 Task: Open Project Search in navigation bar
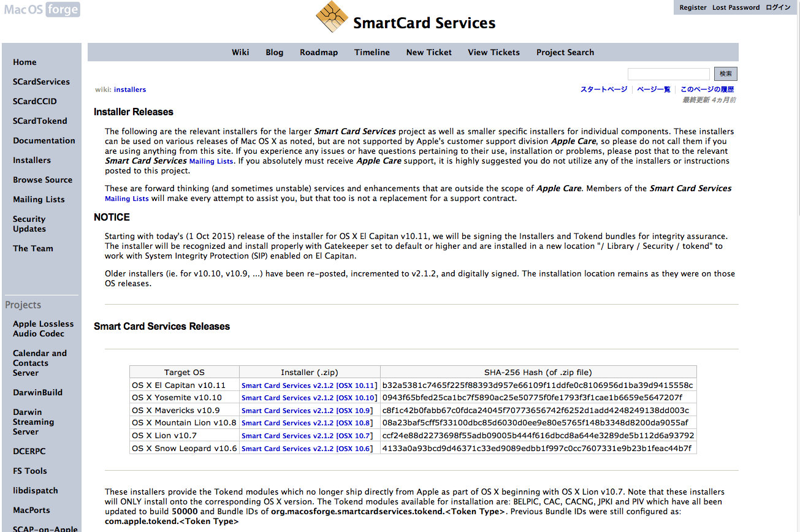click(565, 52)
